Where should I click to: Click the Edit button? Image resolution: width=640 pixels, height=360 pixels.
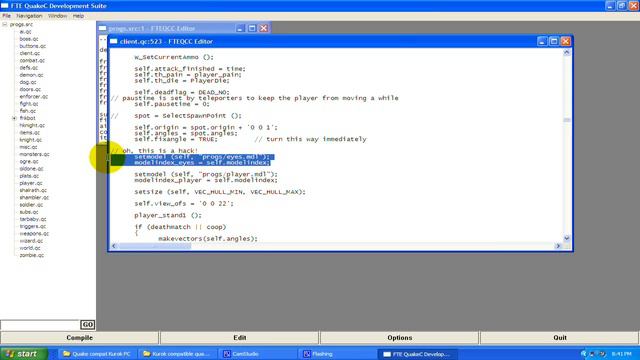[x=240, y=338]
